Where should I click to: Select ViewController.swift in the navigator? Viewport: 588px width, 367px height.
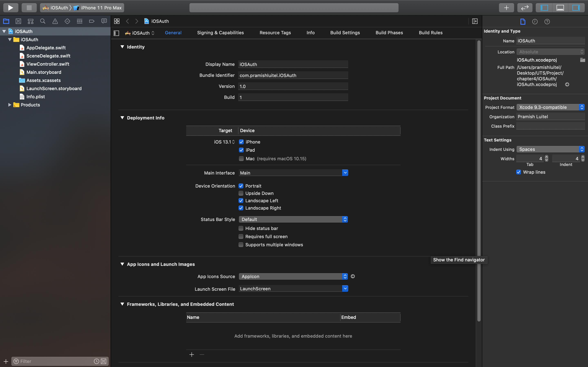48,64
